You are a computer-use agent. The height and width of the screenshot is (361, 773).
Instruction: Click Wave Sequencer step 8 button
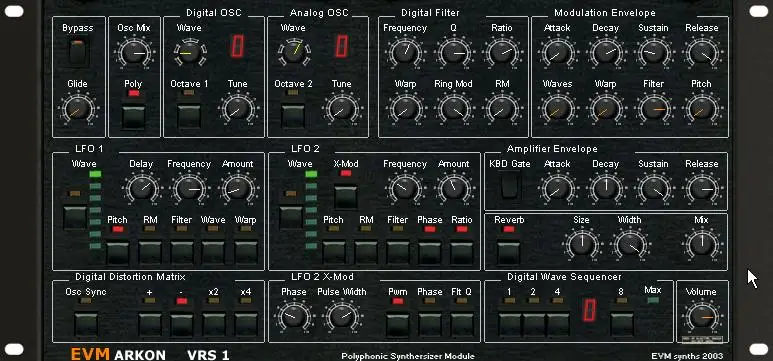coord(621,324)
